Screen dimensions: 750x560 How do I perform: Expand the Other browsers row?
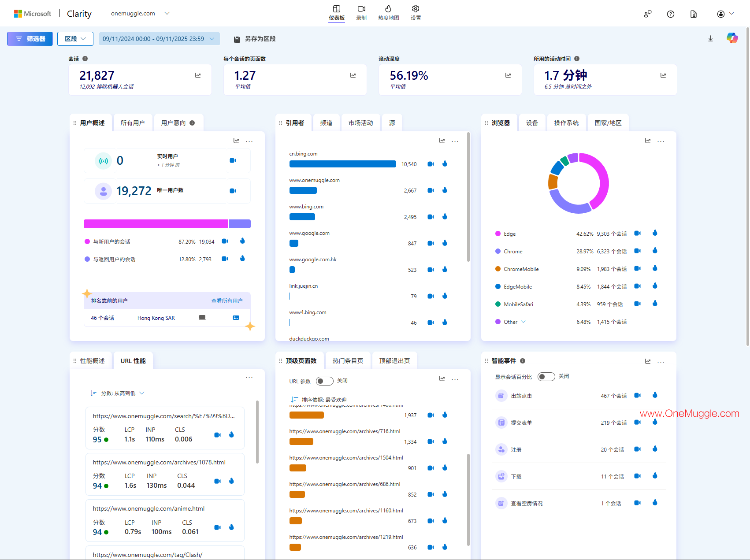point(523,322)
